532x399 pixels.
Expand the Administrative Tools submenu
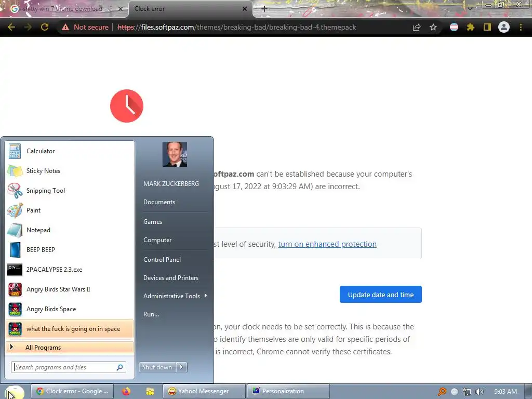175,296
